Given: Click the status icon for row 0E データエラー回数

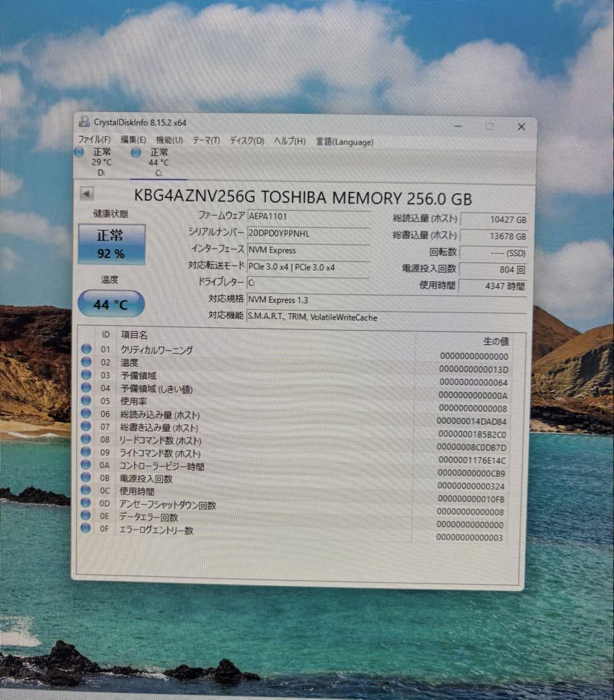Looking at the screenshot, I should point(86,515).
